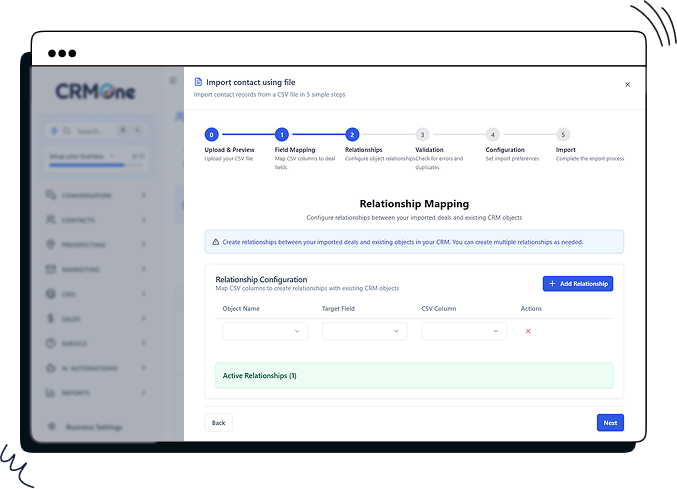Click the Active Relationships (1) panel

point(414,375)
